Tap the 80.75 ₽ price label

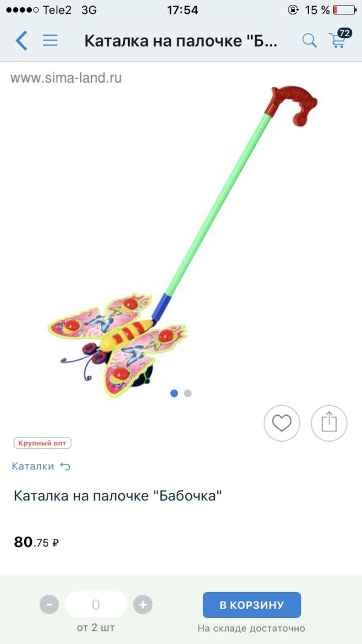[36, 542]
